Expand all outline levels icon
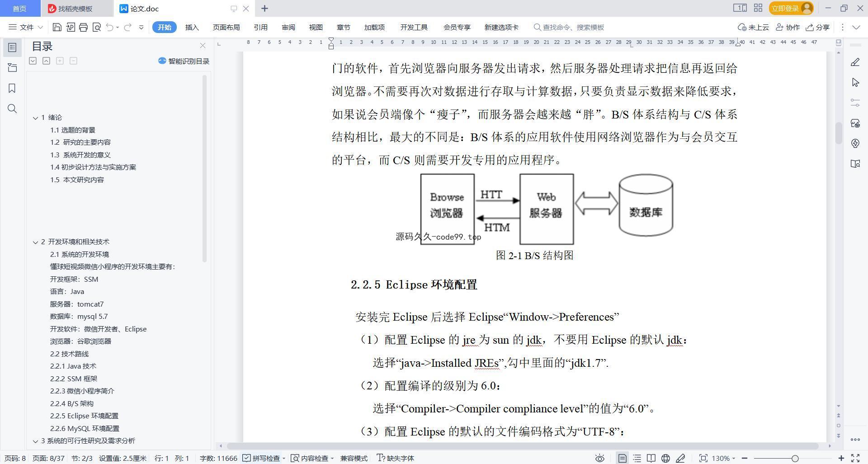Screen dimensions: 868x464 coord(33,61)
